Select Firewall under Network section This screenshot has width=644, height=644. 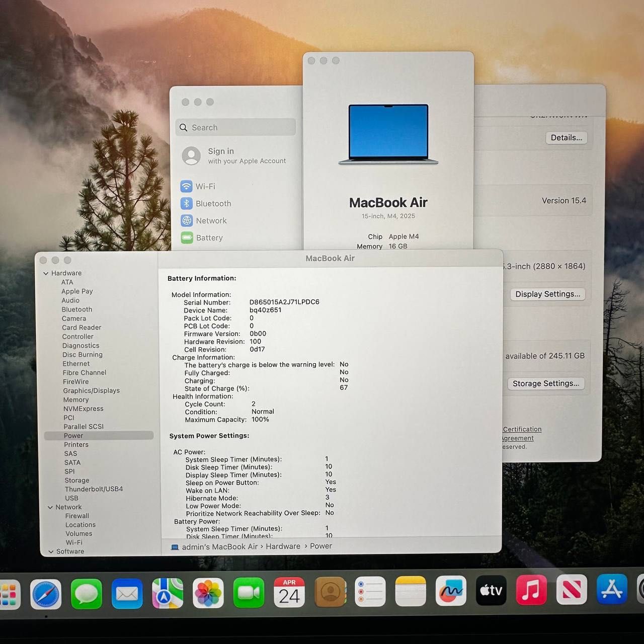click(77, 516)
